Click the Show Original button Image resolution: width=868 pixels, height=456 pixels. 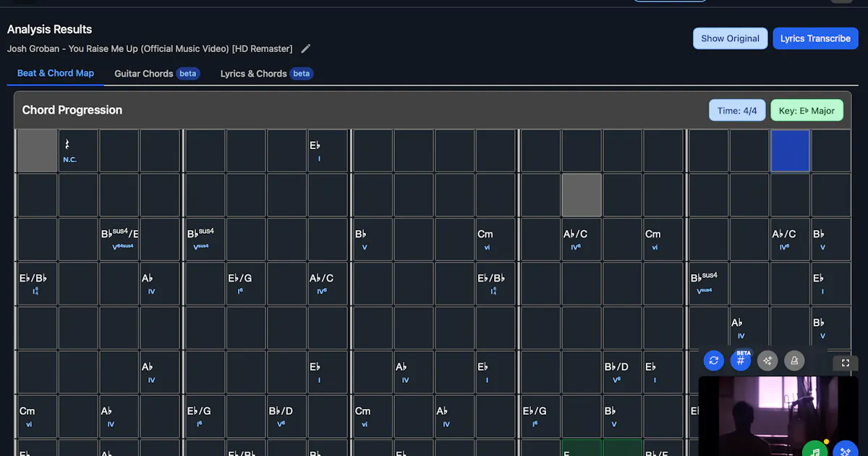[x=730, y=38]
